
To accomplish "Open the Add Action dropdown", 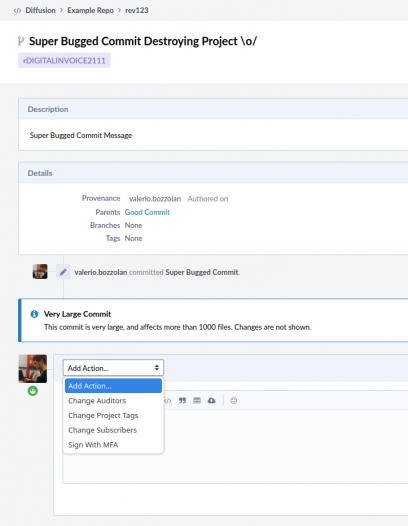I will pos(113,368).
